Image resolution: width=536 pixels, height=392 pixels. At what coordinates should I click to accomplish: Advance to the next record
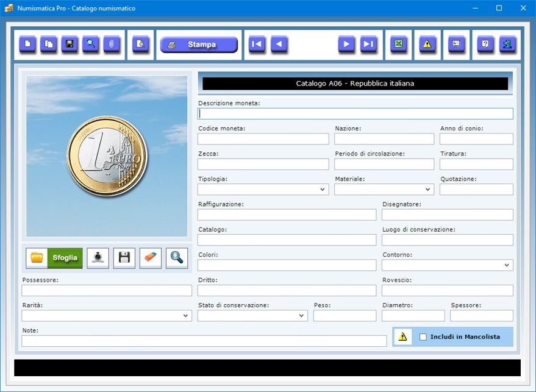tap(346, 45)
